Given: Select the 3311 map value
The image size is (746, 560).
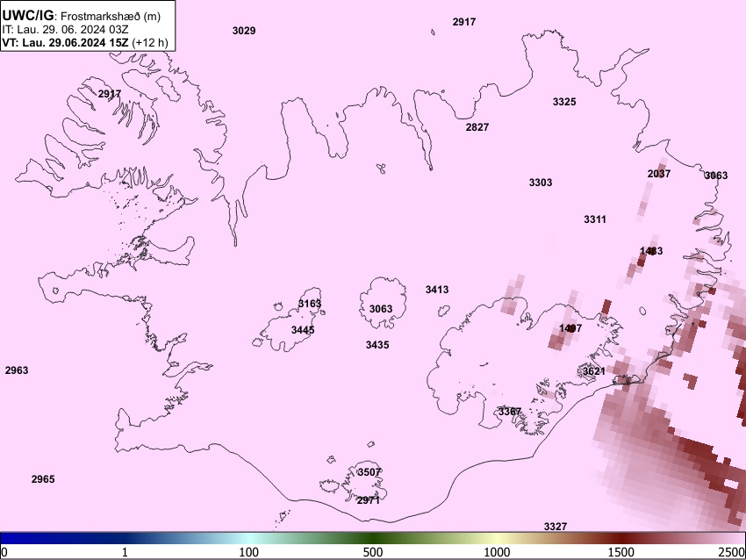Looking at the screenshot, I should tap(595, 219).
